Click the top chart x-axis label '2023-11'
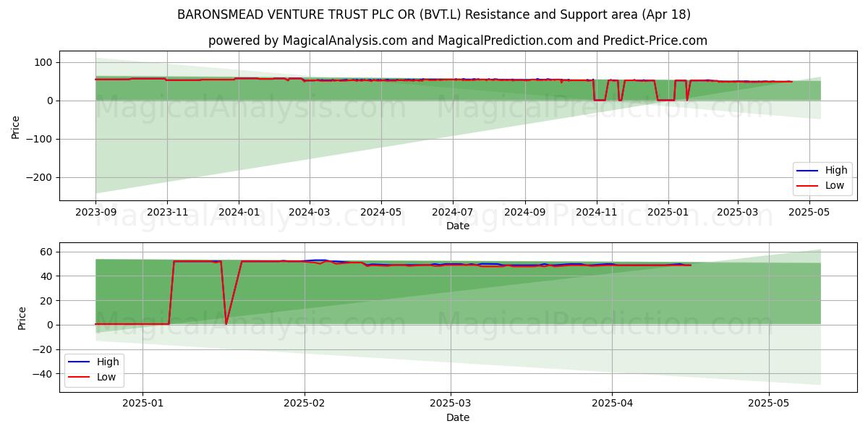 coord(167,213)
